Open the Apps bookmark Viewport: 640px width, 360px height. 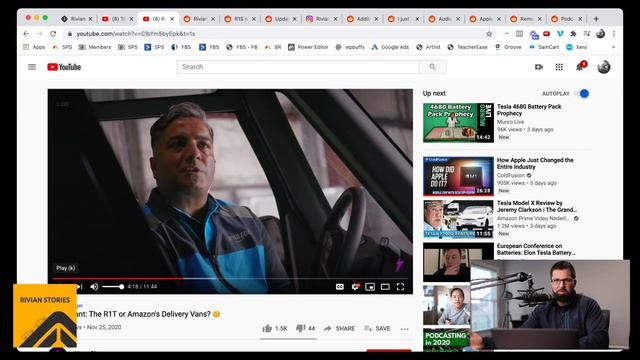(x=35, y=47)
